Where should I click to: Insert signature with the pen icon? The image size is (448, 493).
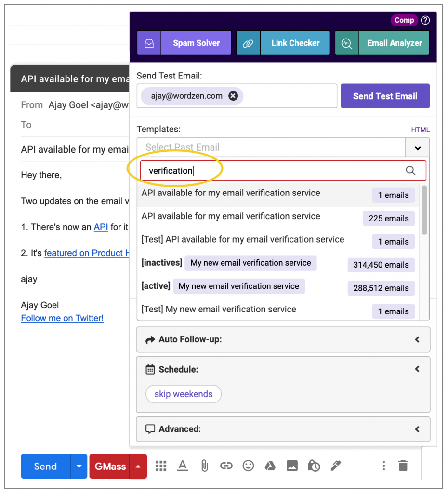pos(335,466)
